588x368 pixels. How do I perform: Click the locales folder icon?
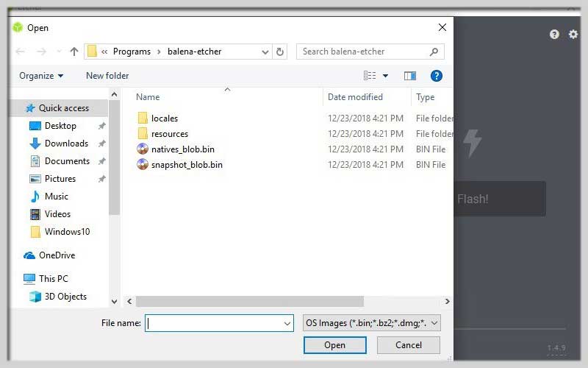click(x=143, y=118)
